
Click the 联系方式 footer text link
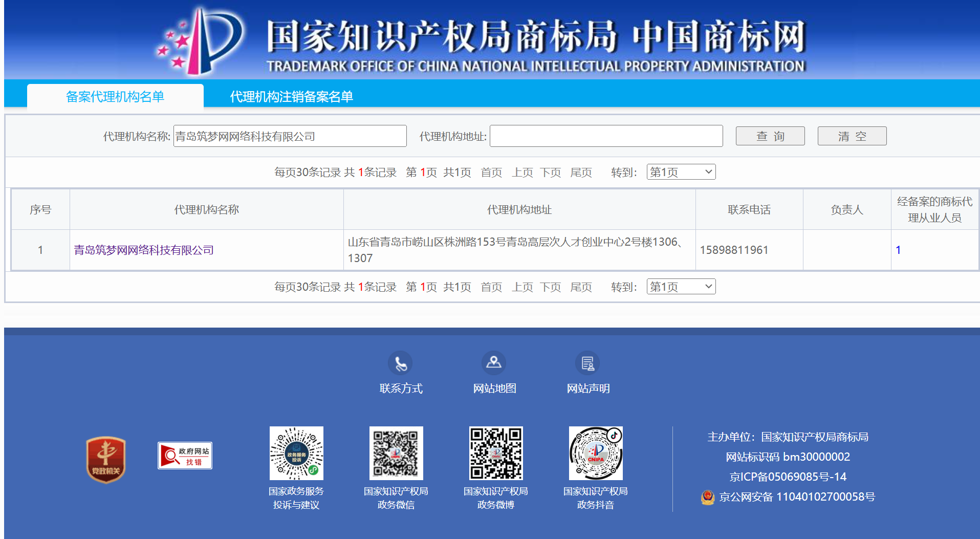pyautogui.click(x=401, y=389)
